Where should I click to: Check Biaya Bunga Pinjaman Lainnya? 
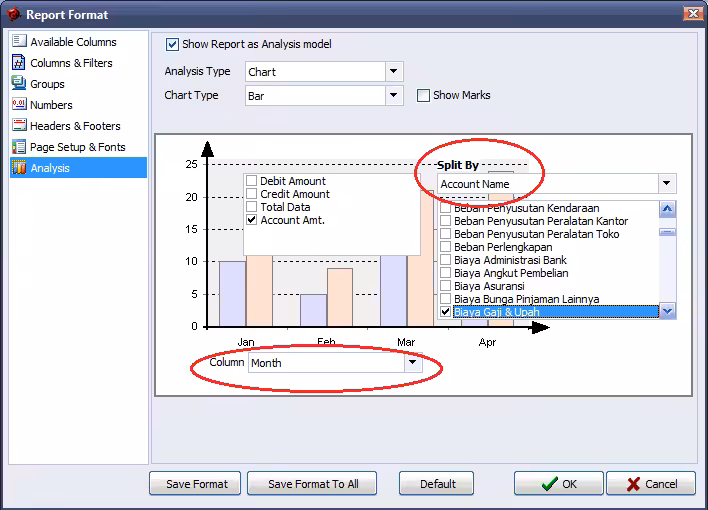(x=446, y=299)
